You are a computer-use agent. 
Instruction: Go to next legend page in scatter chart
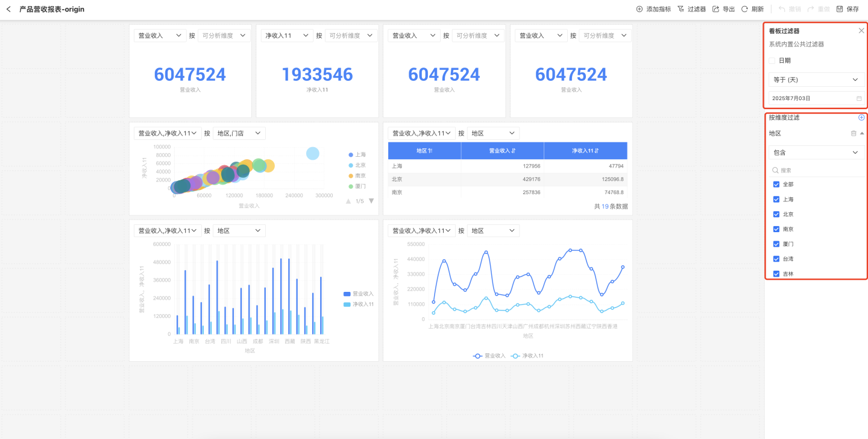click(371, 201)
